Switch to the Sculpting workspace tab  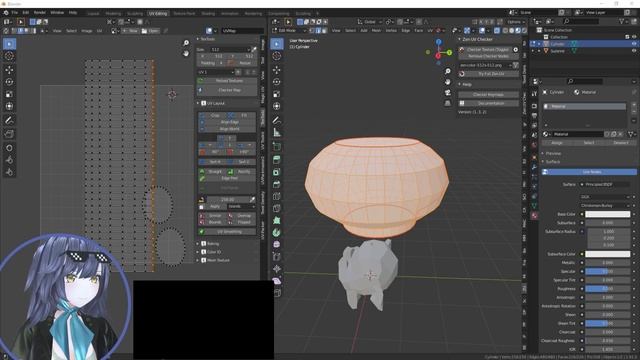pyautogui.click(x=135, y=13)
